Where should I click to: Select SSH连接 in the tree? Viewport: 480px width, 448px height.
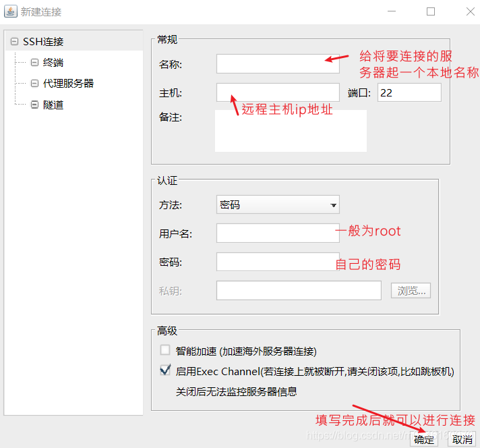[x=43, y=41]
